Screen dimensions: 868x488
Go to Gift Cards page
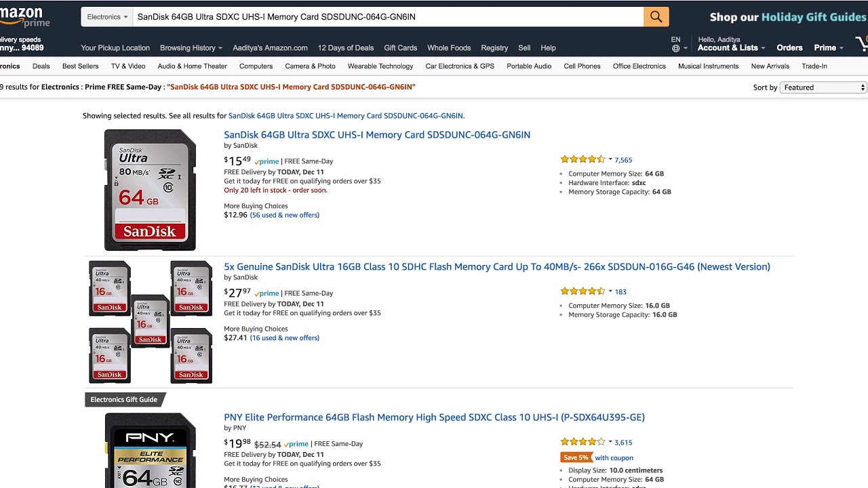coord(401,48)
